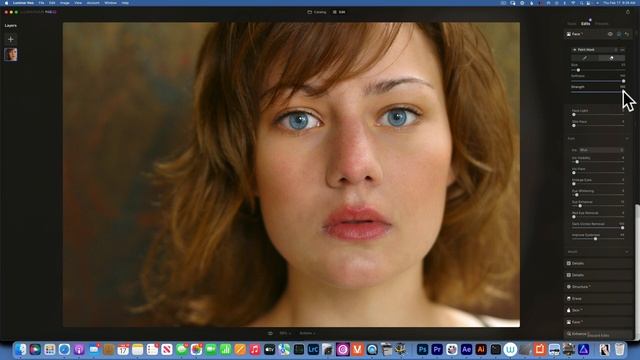Open the Account menu
The image size is (640, 360).
93,3
